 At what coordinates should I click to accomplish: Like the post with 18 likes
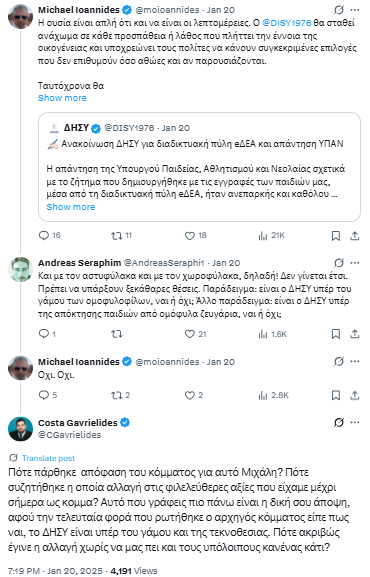pyautogui.click(x=195, y=236)
